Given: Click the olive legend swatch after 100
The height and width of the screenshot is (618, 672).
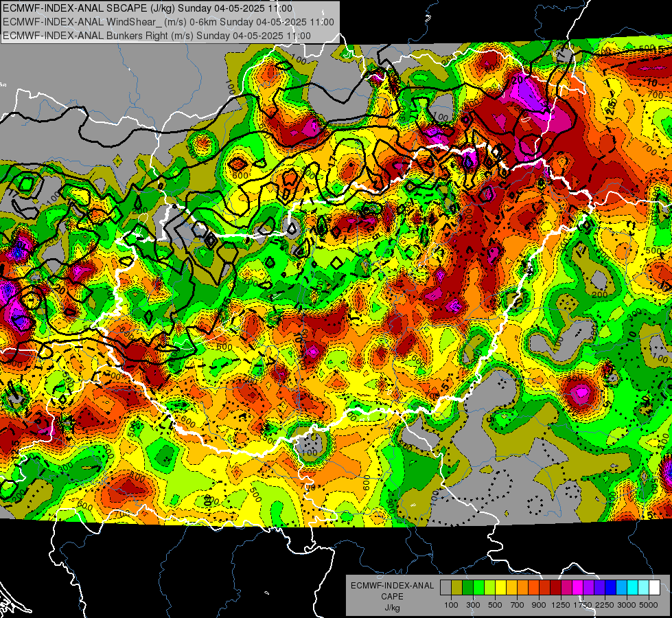Looking at the screenshot, I should click(457, 588).
